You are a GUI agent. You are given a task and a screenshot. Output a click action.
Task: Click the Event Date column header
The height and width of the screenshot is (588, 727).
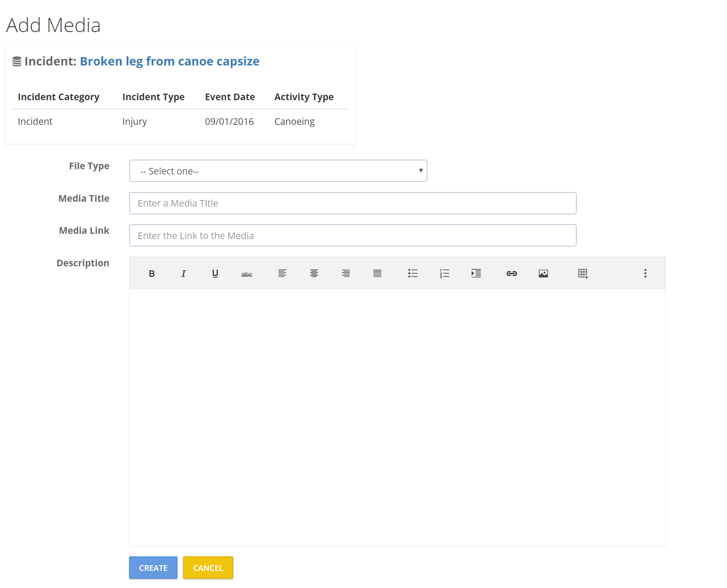click(230, 97)
